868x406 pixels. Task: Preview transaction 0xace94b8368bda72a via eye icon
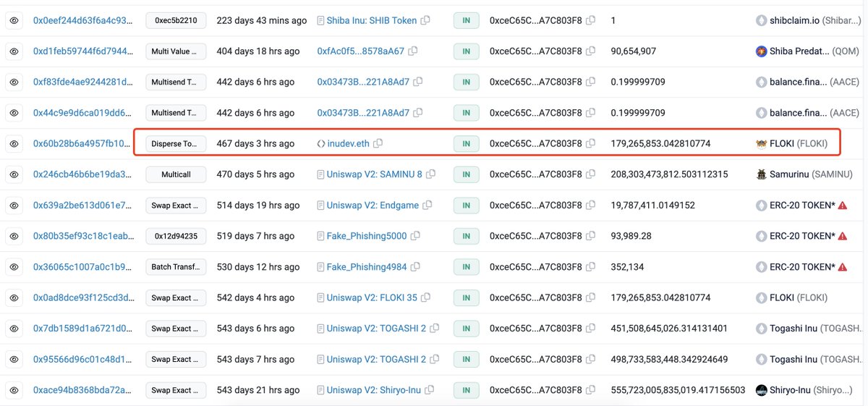coord(14,390)
